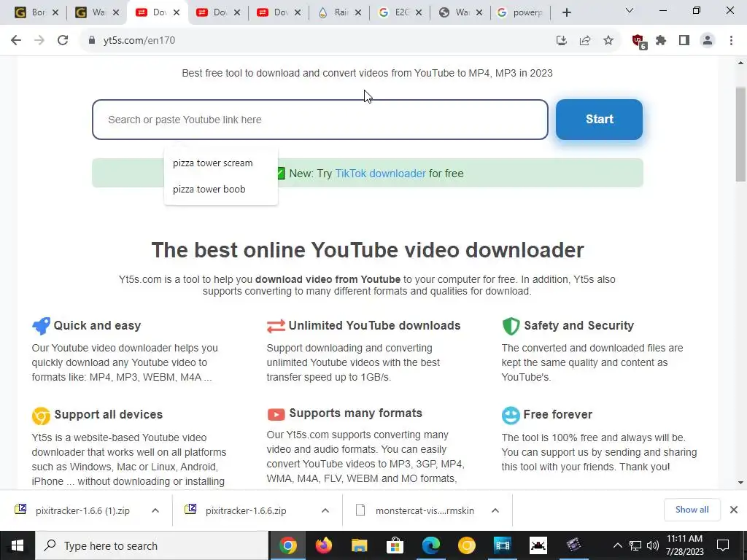This screenshot has width=747, height=560.
Task: Show hidden system tray icons
Action: [617, 545]
